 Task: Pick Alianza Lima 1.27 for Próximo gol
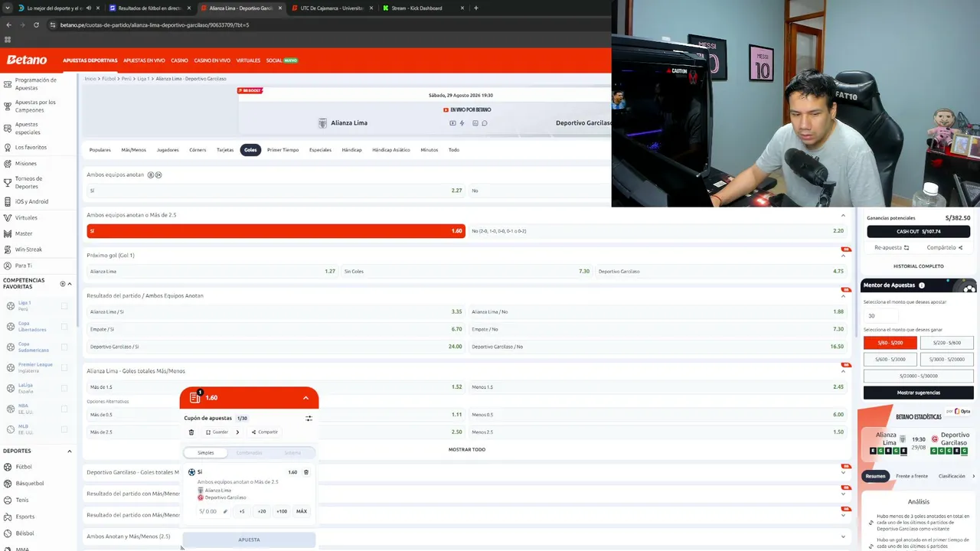pos(212,271)
